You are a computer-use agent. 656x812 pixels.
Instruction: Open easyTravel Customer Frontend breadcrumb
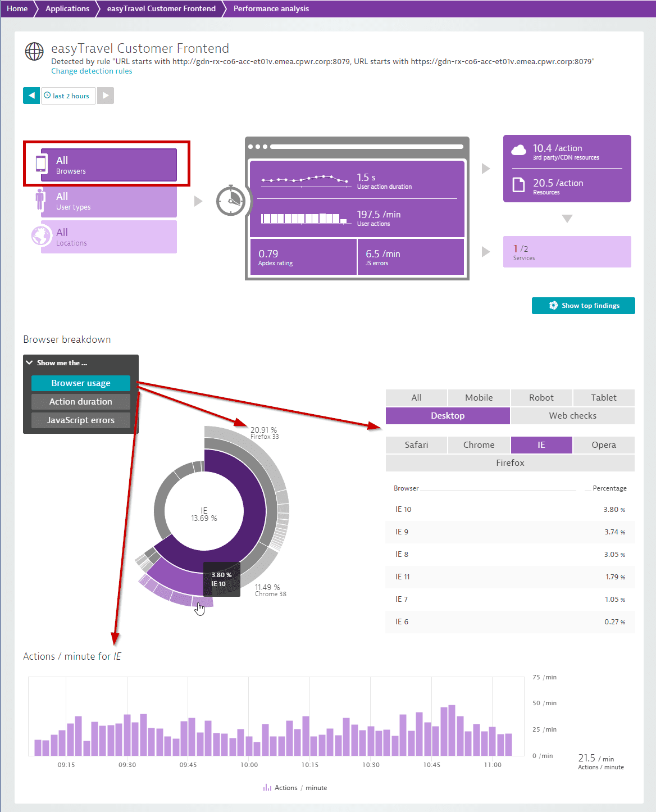tap(161, 8)
